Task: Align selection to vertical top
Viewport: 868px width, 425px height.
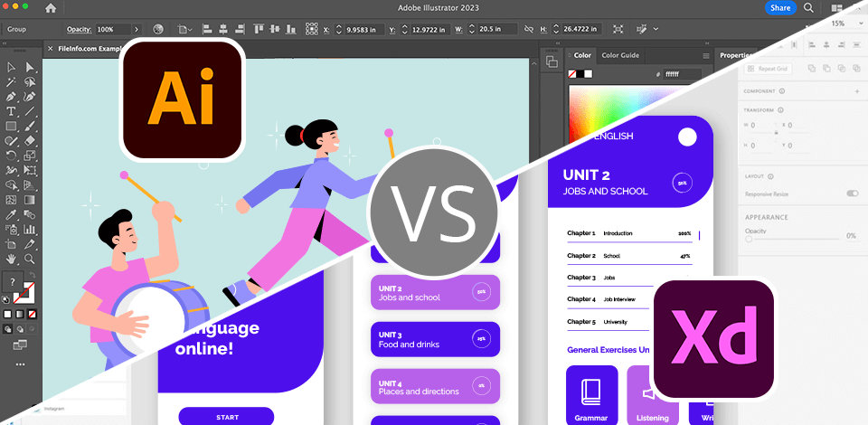Action: coord(258,29)
